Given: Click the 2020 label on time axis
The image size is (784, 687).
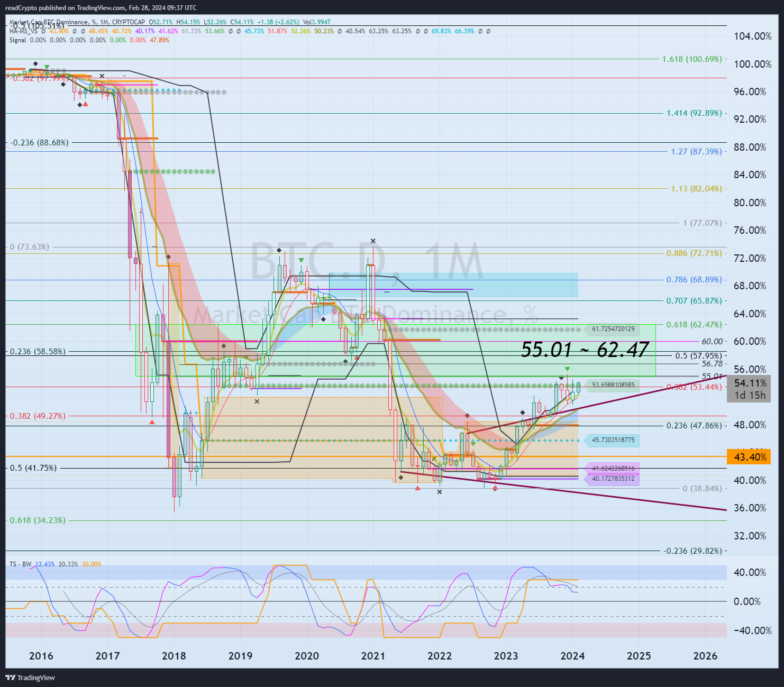Looking at the screenshot, I should (307, 656).
